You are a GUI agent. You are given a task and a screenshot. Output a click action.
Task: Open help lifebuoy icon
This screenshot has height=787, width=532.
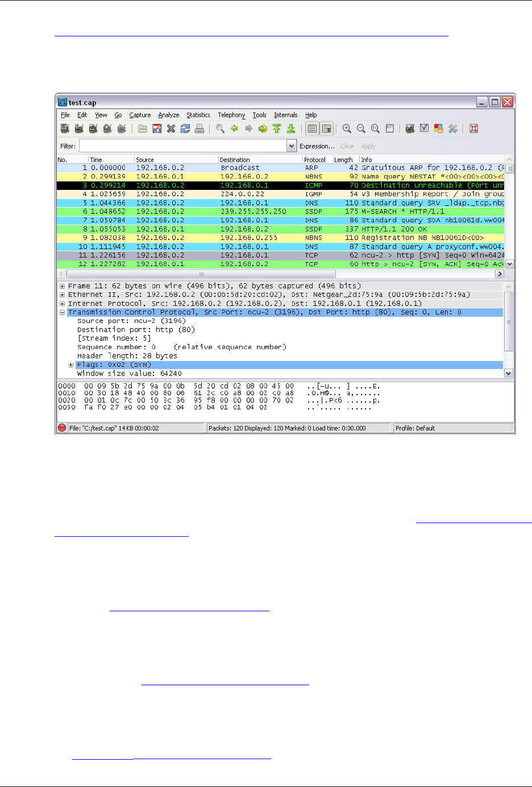[x=474, y=129]
